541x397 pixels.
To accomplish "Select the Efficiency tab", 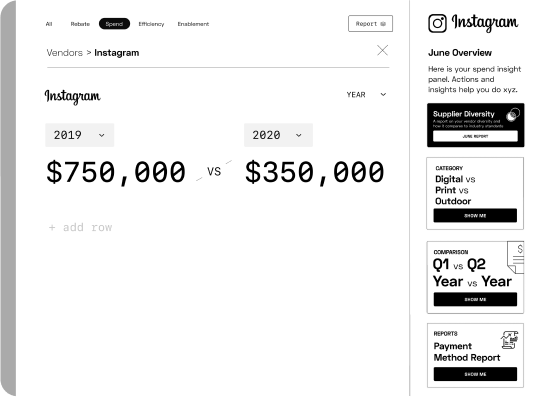I will [151, 24].
